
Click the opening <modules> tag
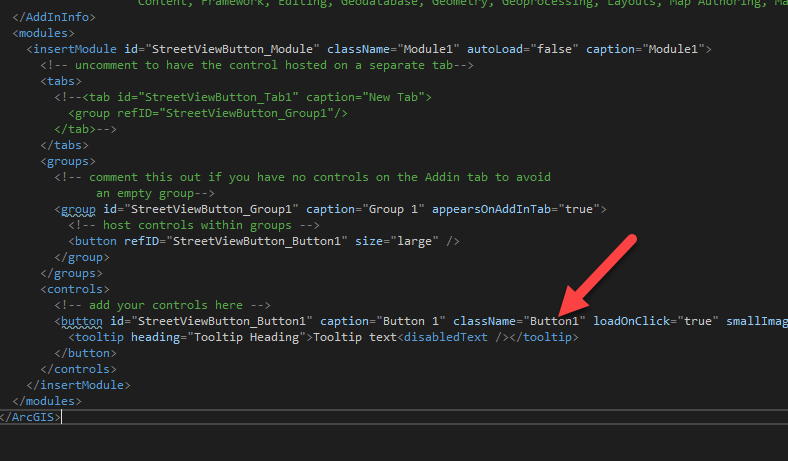[x=43, y=33]
